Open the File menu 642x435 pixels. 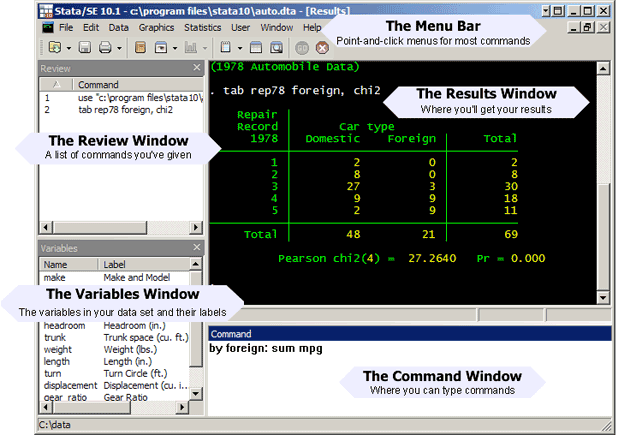(x=66, y=27)
